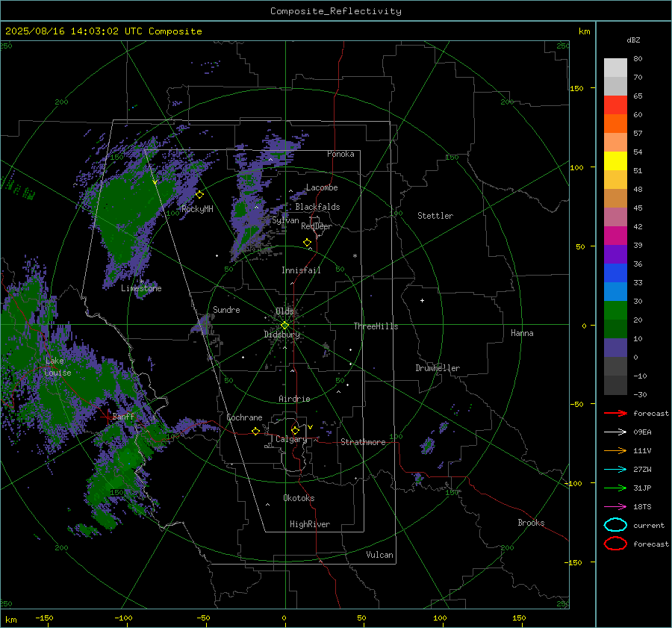Click the Hanna label
Image resolution: width=672 pixels, height=628 pixels.
point(522,333)
